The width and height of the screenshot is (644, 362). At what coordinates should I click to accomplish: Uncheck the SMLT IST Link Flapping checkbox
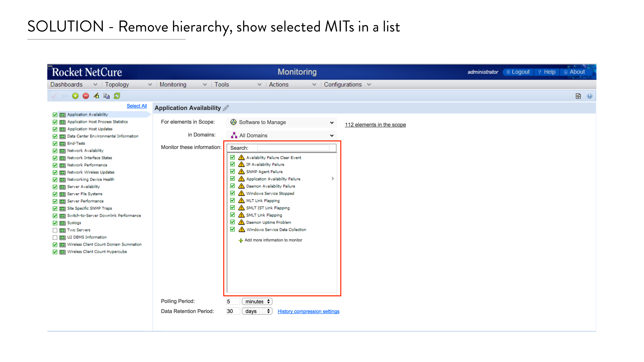[x=232, y=207]
